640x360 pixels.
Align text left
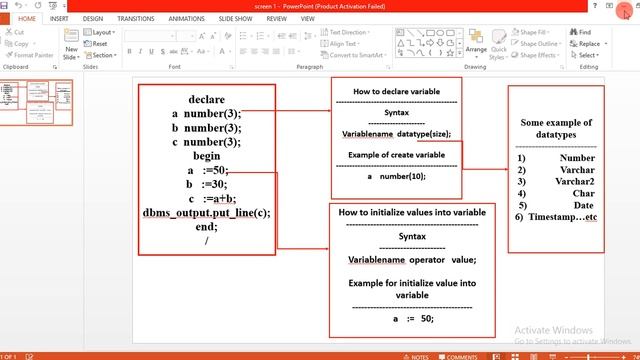tap(243, 51)
